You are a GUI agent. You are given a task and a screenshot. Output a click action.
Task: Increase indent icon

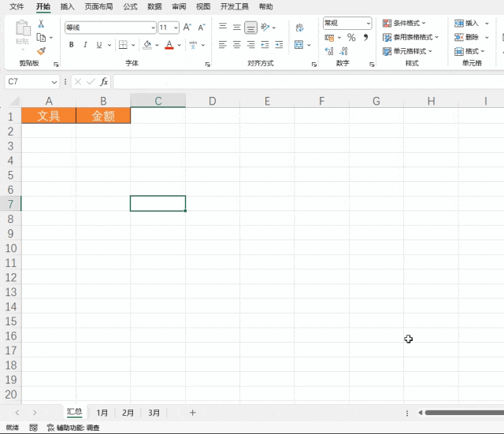coord(279,45)
